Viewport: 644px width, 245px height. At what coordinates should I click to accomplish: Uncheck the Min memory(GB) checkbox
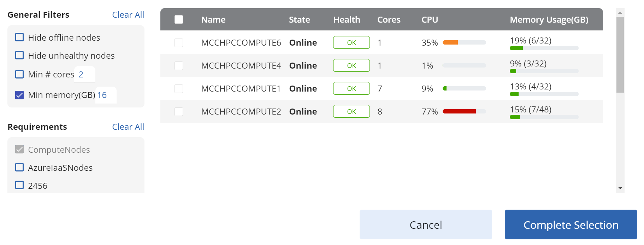click(x=19, y=95)
